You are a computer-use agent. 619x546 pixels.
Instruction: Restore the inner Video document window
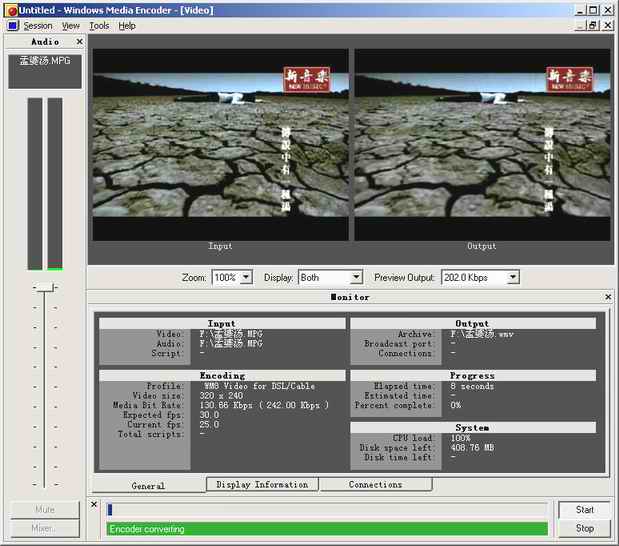(x=593, y=25)
